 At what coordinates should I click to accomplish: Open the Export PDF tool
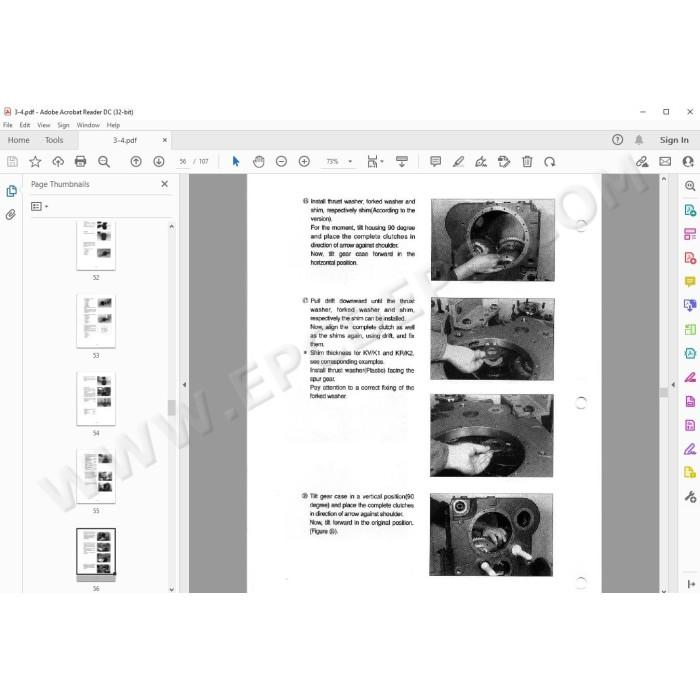click(690, 210)
